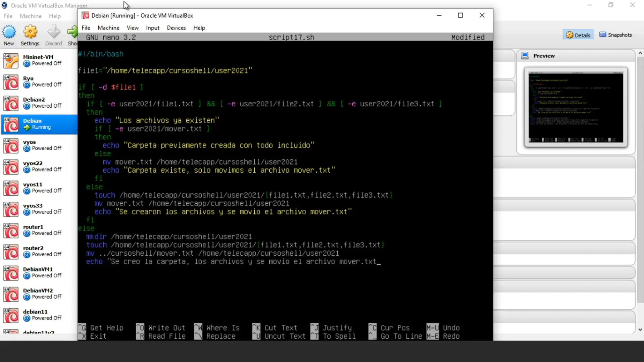Open the View menu in Debian window
Viewport: 644px width, 362px height.
coord(133,28)
